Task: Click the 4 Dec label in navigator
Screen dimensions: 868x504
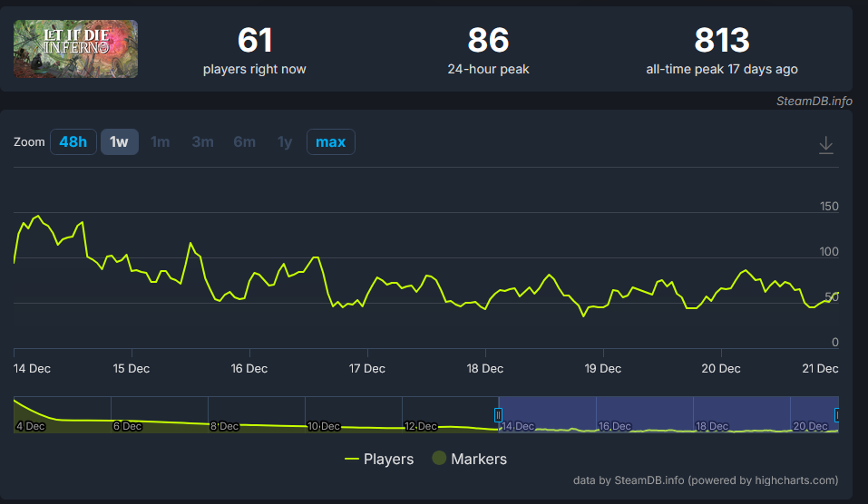Action: (x=31, y=426)
